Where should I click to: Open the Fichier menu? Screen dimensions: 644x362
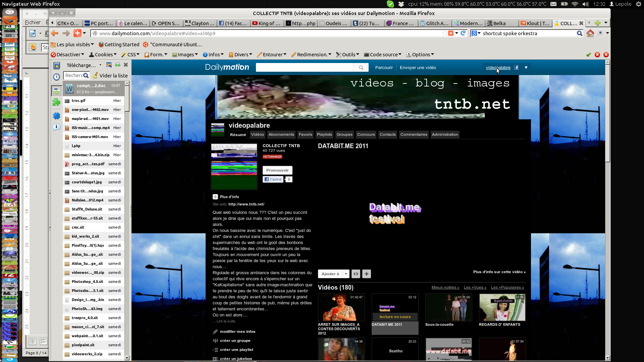pyautogui.click(x=33, y=22)
